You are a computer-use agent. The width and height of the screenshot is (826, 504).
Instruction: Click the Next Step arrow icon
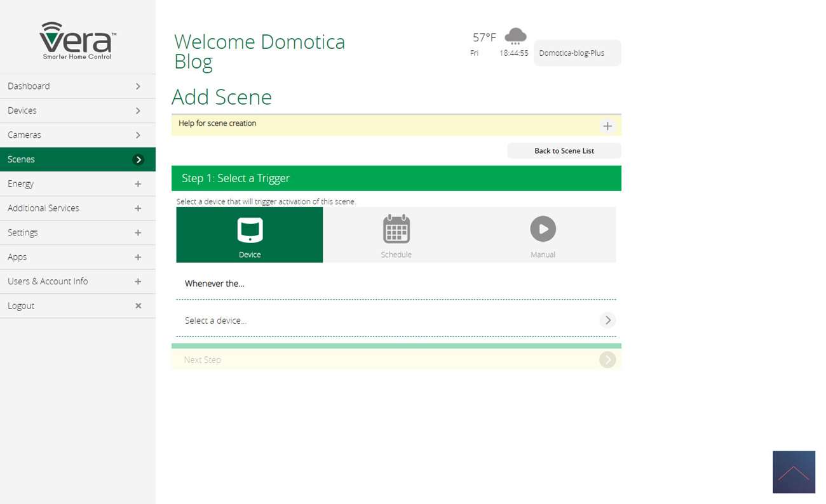(x=607, y=360)
